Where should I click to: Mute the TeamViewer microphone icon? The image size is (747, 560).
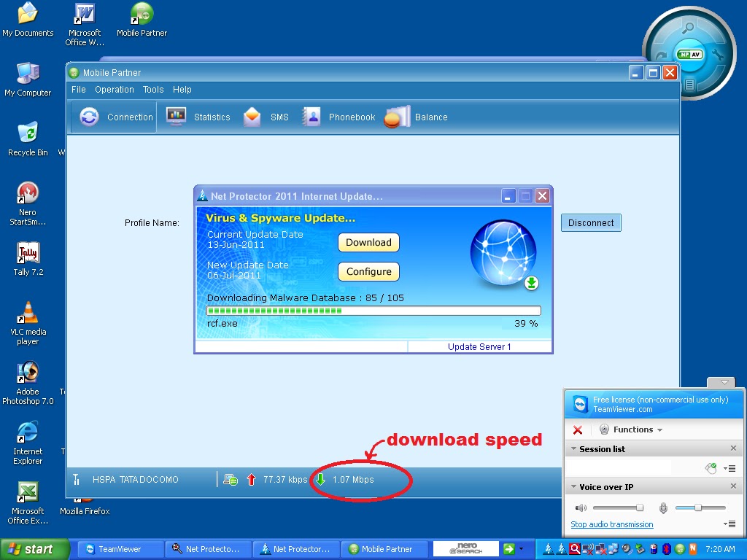tap(663, 508)
